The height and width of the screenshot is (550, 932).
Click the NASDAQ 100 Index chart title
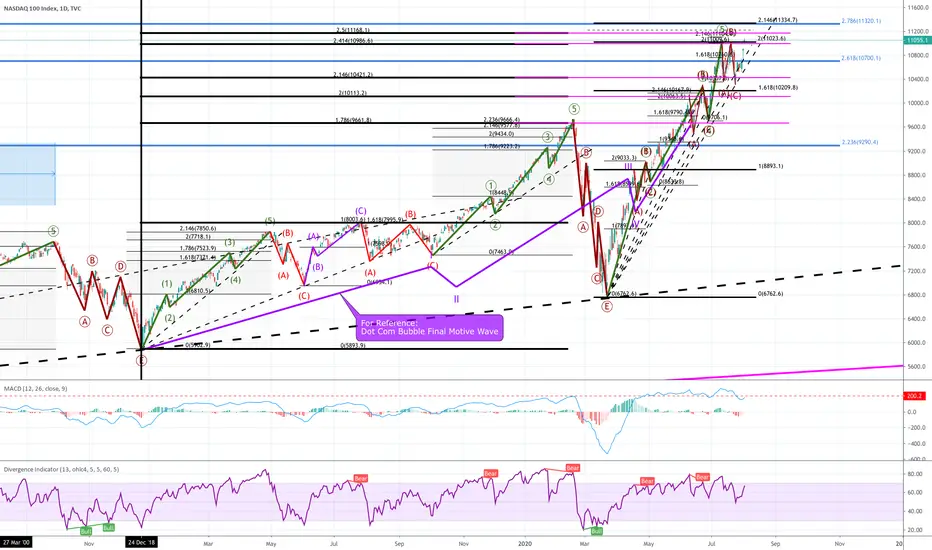coord(43,8)
